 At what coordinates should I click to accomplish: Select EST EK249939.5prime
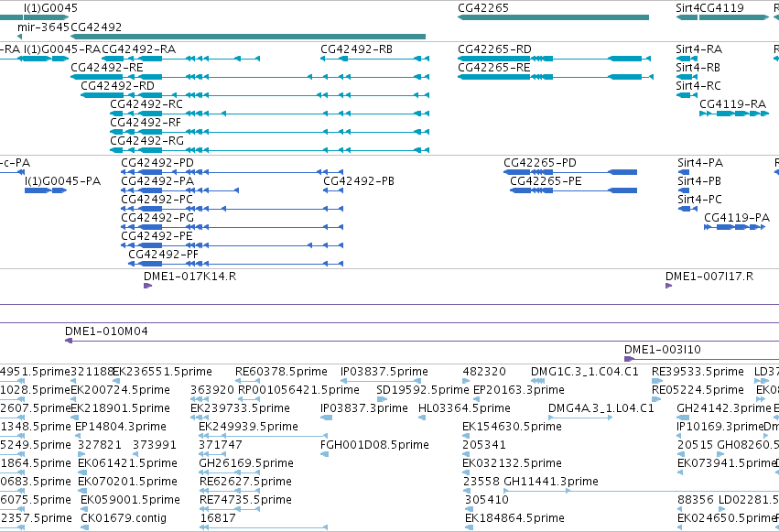click(x=263, y=436)
